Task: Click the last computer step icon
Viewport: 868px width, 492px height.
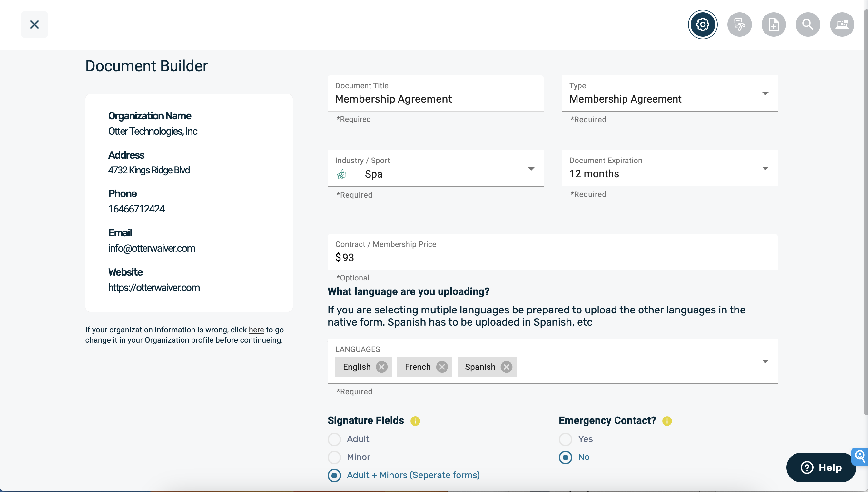Action: click(x=842, y=24)
